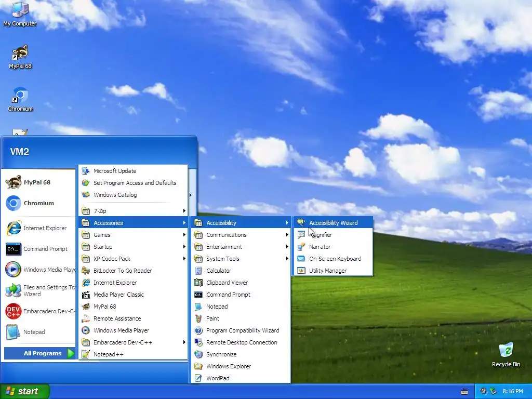Expand the Windows Catalog submenu arrow
The image size is (532, 399).
(190, 195)
